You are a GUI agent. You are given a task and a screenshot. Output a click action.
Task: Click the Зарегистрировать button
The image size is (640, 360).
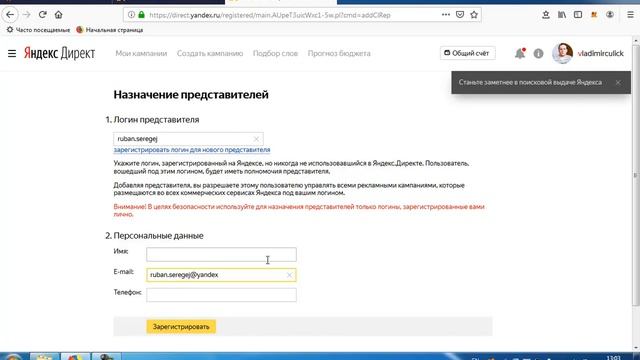(181, 327)
